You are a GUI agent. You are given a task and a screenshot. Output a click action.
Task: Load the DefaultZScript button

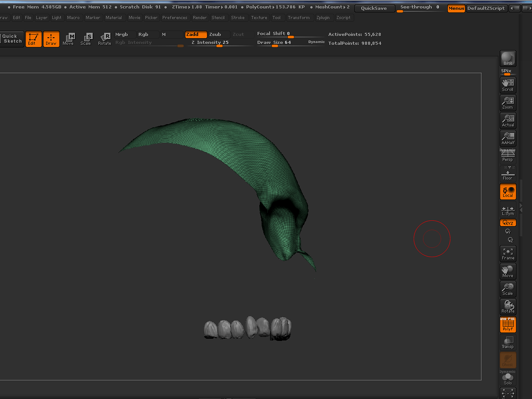coord(486,8)
